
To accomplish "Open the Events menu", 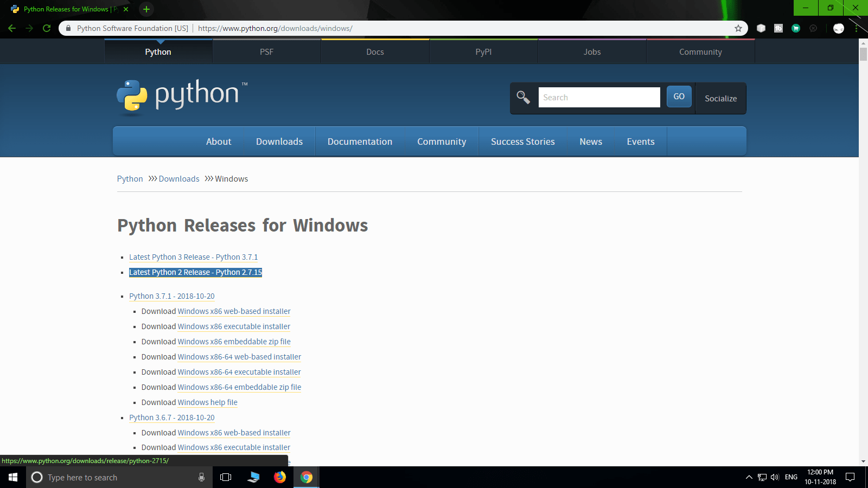I will pyautogui.click(x=641, y=142).
